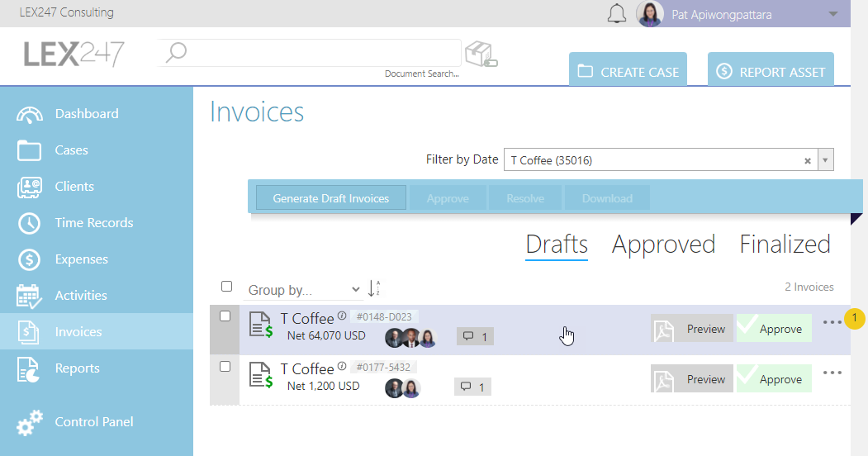Click the Invoices document icon in sidebar
Screen dimensions: 868x456
pos(28,333)
